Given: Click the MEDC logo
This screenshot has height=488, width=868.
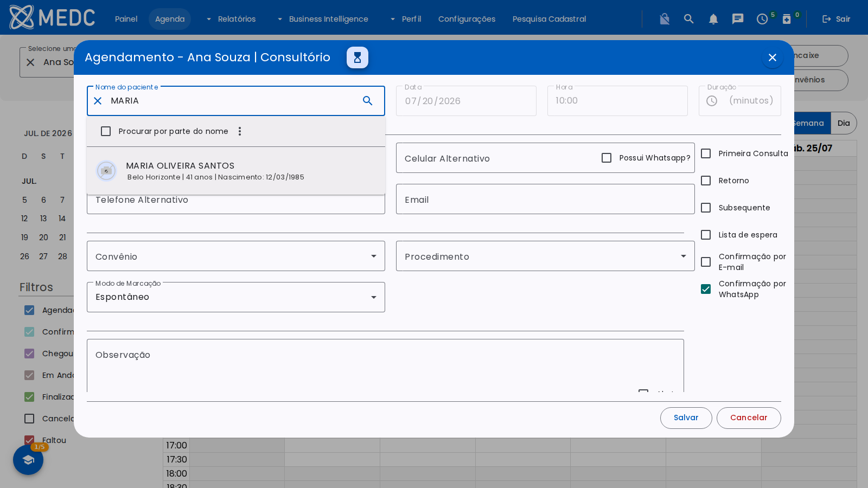Looking at the screenshot, I should point(52,17).
